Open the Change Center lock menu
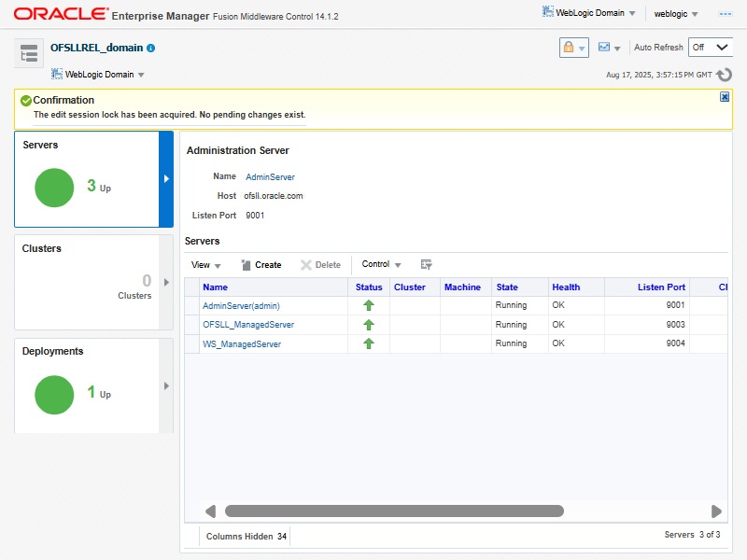The image size is (747, 560). 573,48
